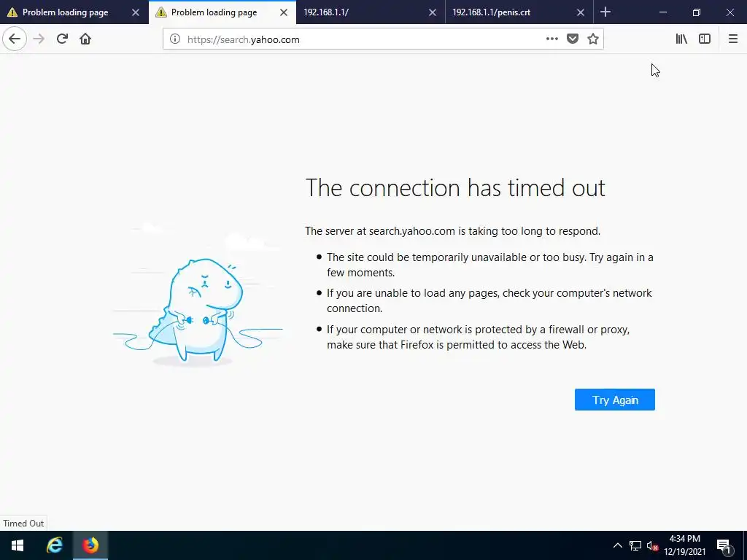Click the Try Again button
Viewport: 747px width, 560px height.
614,400
